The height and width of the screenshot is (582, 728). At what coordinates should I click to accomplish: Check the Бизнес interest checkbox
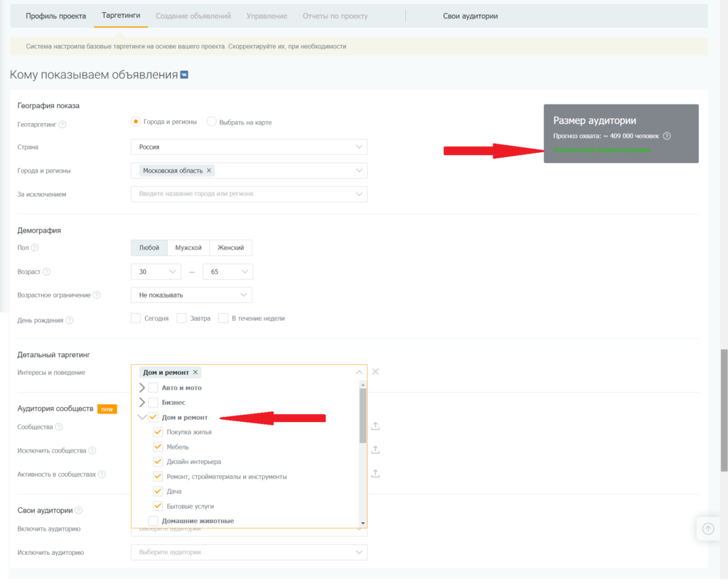tap(154, 402)
